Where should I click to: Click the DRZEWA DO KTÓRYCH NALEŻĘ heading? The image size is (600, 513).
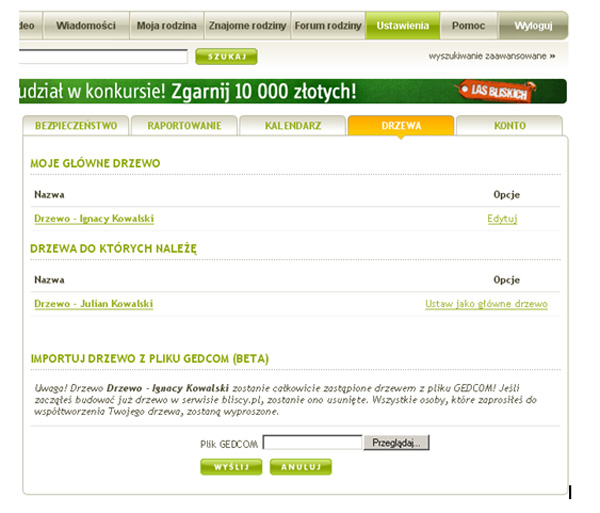click(113, 249)
